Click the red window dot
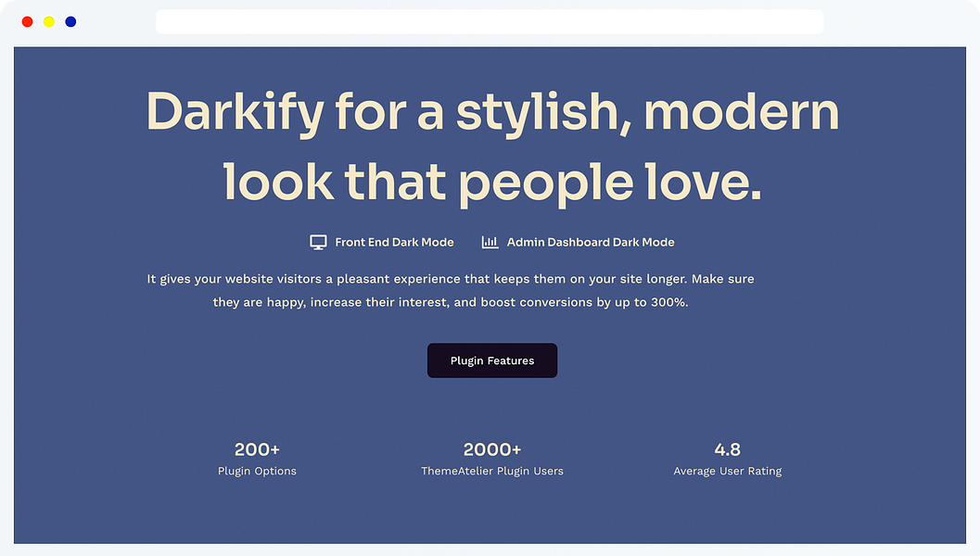The height and width of the screenshot is (556, 980). [27, 21]
